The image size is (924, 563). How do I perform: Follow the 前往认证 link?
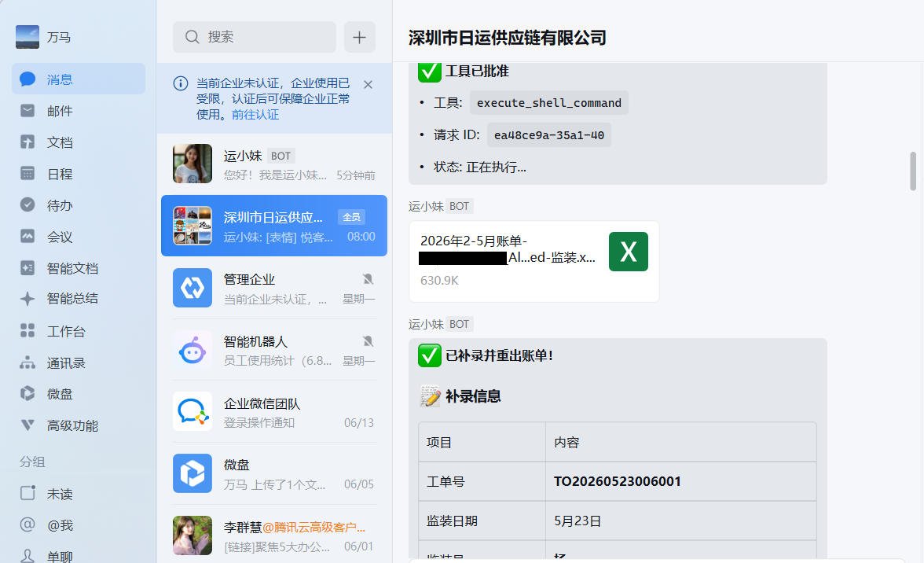pyautogui.click(x=255, y=114)
